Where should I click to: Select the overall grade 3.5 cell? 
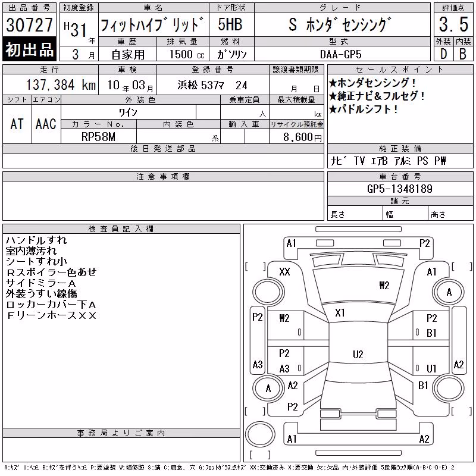click(453, 24)
